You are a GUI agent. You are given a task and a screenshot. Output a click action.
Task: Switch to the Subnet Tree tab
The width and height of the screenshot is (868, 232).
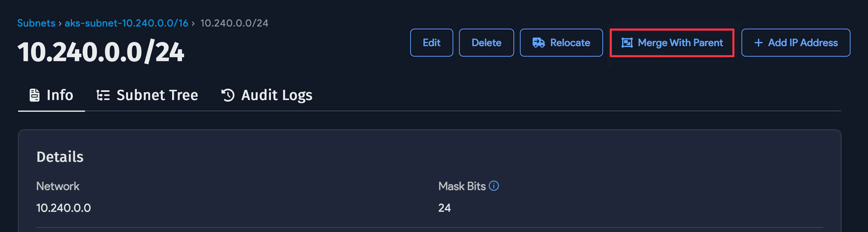pyautogui.click(x=157, y=95)
